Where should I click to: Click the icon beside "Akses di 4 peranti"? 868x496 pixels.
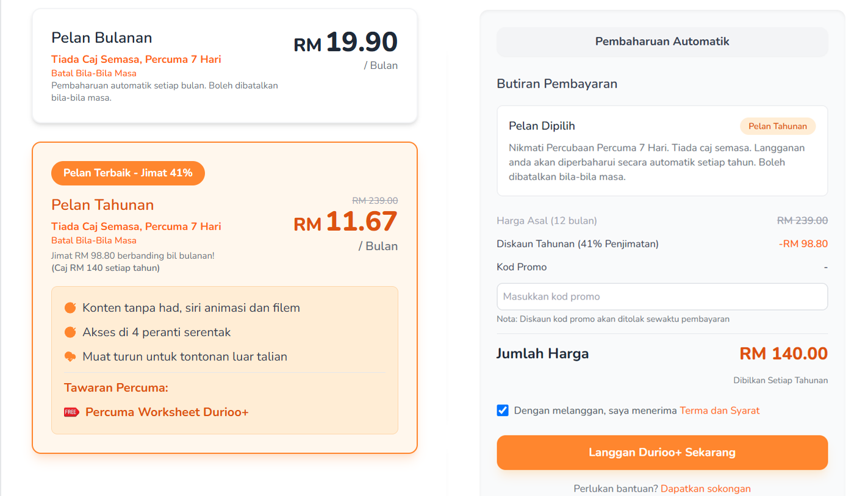coord(70,332)
